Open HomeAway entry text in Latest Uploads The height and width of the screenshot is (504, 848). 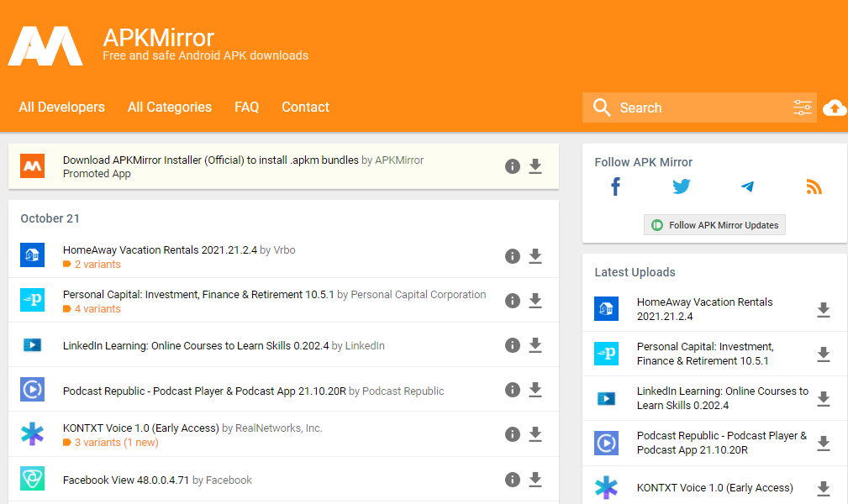[x=704, y=309]
